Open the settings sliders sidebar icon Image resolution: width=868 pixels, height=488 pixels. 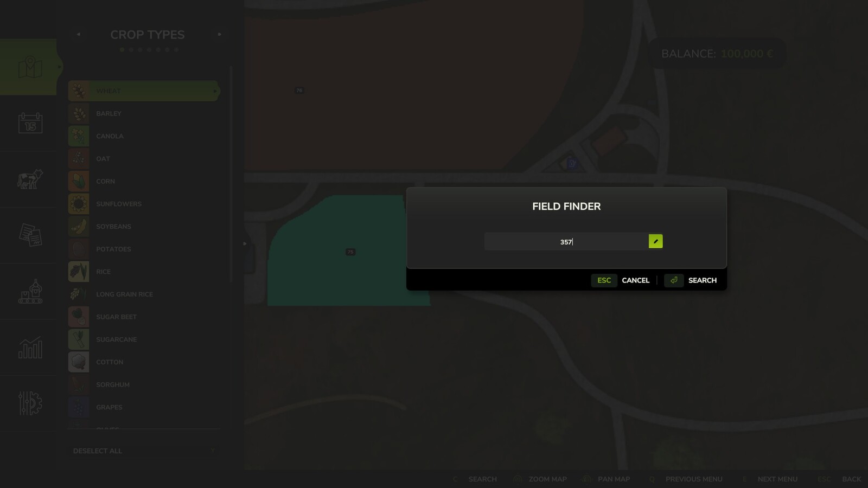click(x=30, y=403)
